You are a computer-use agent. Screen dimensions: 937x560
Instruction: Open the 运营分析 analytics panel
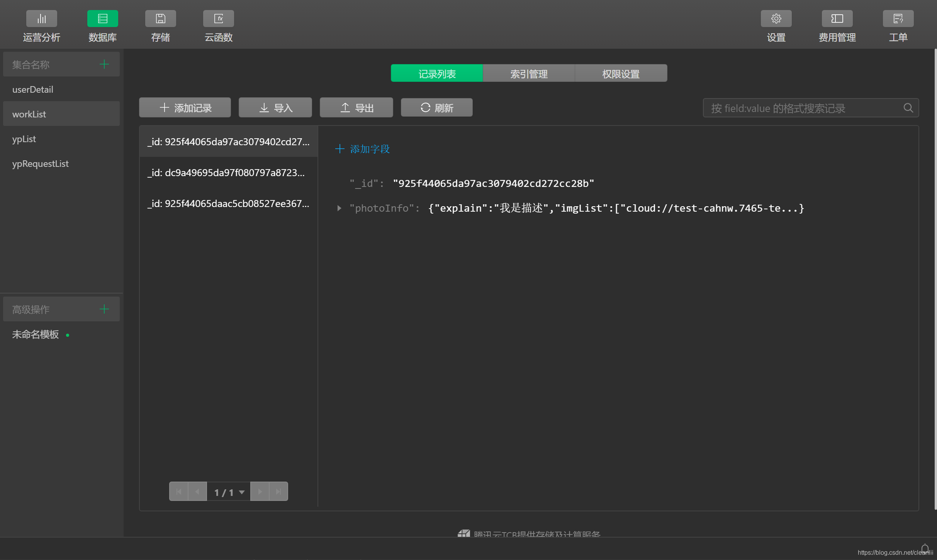coord(41,26)
